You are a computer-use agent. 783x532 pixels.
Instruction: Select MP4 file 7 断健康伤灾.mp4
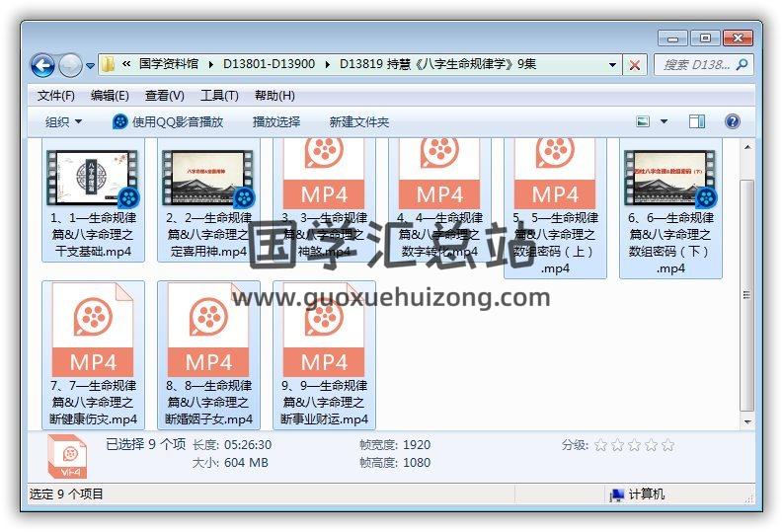(94, 355)
